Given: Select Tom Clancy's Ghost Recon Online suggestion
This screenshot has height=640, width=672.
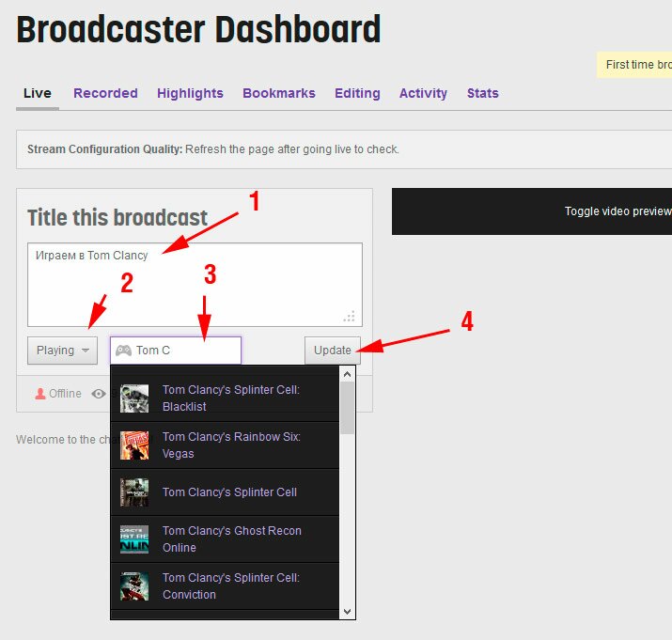Looking at the screenshot, I should (x=225, y=539).
